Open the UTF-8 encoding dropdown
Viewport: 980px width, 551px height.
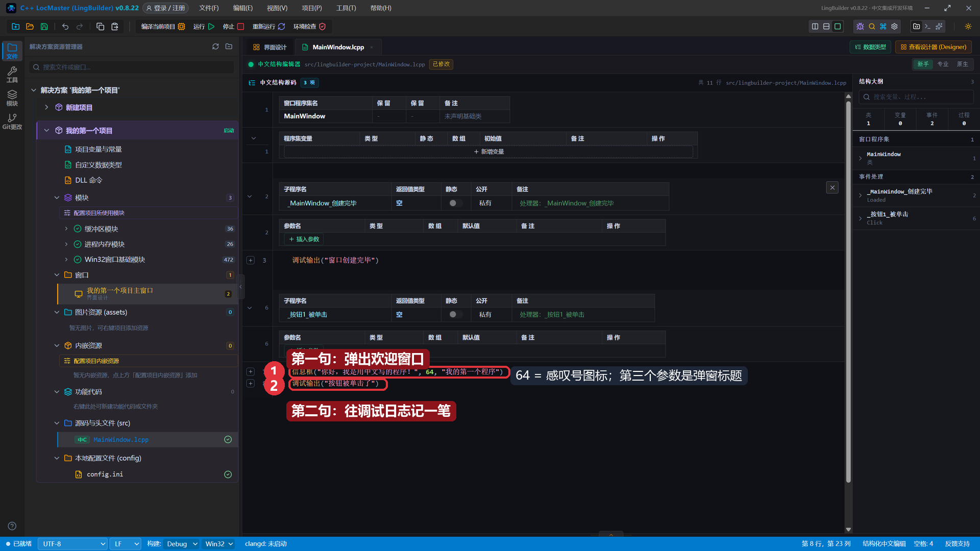coord(72,544)
